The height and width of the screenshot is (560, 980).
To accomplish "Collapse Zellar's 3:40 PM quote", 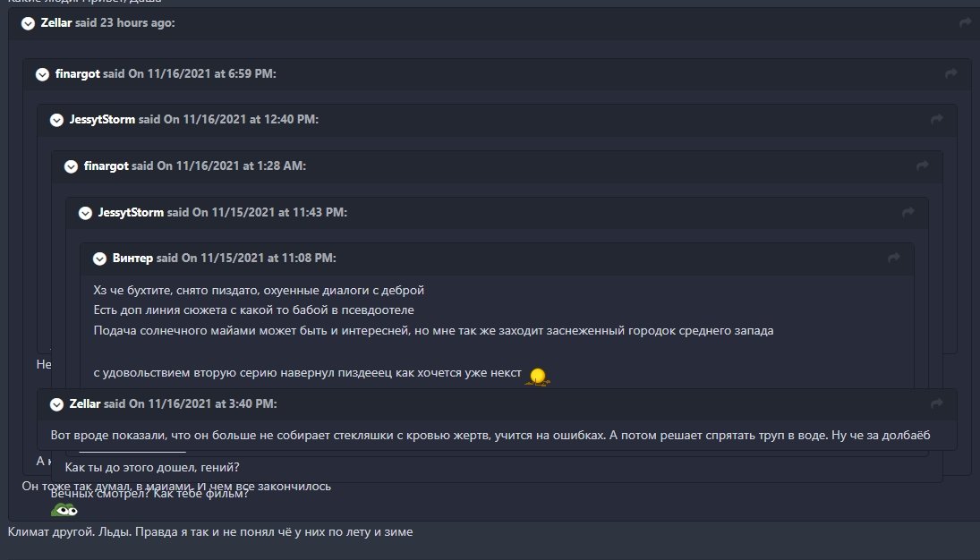I will (x=56, y=404).
